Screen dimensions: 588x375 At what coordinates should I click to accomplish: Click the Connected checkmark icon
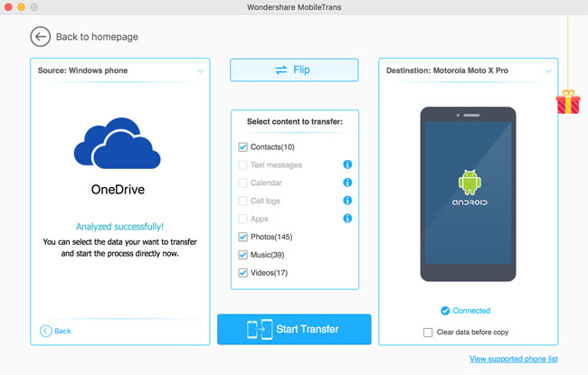point(445,311)
